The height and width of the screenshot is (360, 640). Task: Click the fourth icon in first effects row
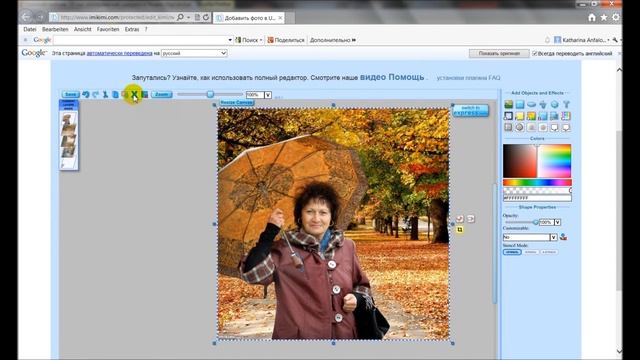(542, 104)
